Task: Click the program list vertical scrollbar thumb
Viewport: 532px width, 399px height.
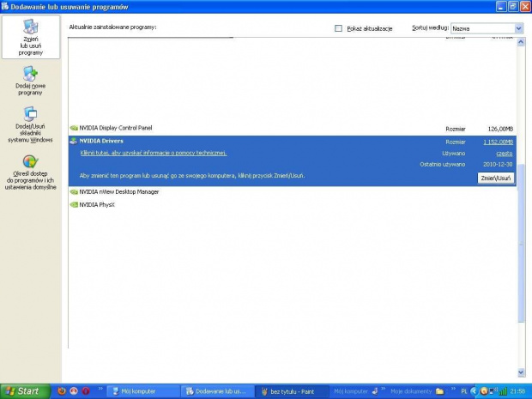Action: (521, 243)
